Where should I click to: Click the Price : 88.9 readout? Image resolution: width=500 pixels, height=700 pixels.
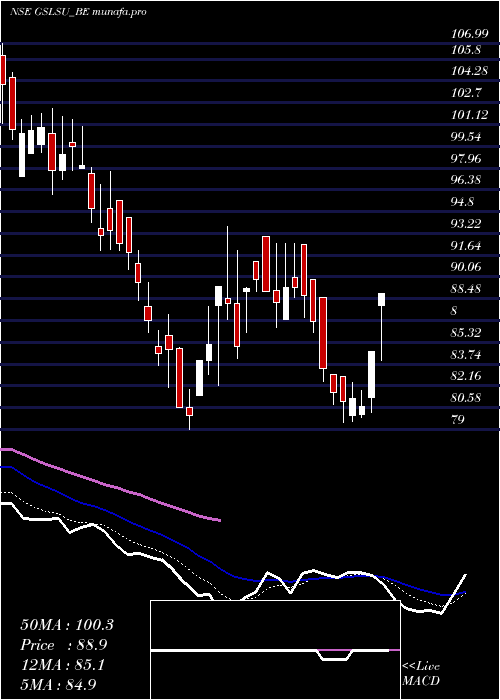[x=64, y=645]
